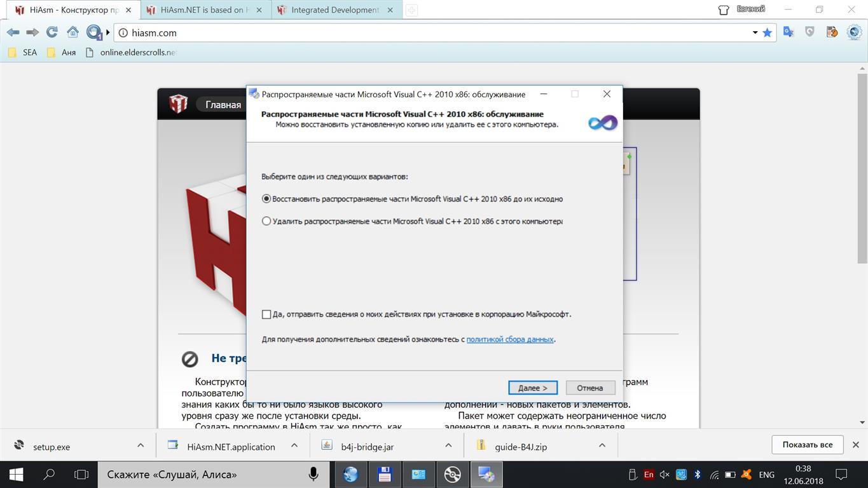Open the translate extension icon
868x488 pixels.
click(x=789, y=32)
